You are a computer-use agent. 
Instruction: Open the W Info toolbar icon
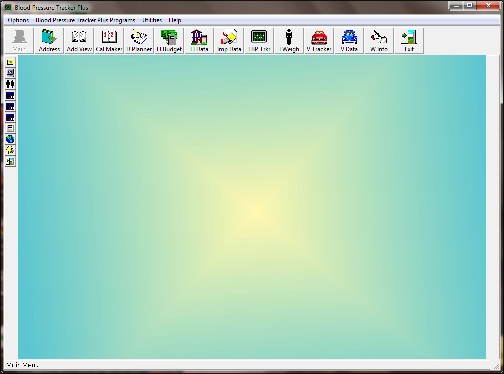point(379,40)
